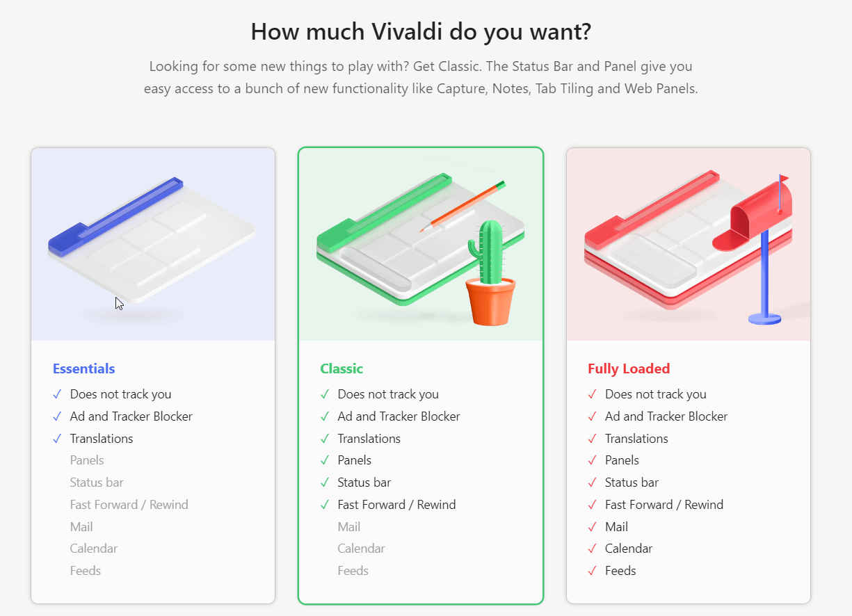
Task: Click blue checkmark beside Essentials Translations
Action: click(x=57, y=439)
